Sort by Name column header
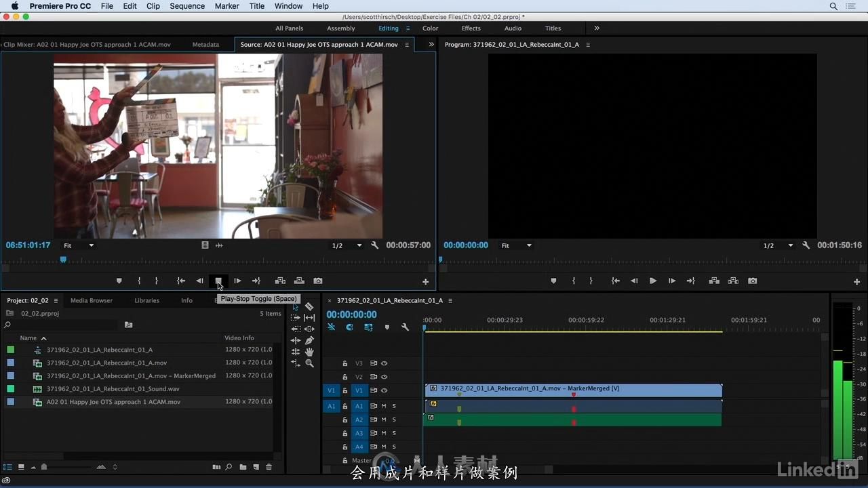868x488 pixels. (x=28, y=338)
